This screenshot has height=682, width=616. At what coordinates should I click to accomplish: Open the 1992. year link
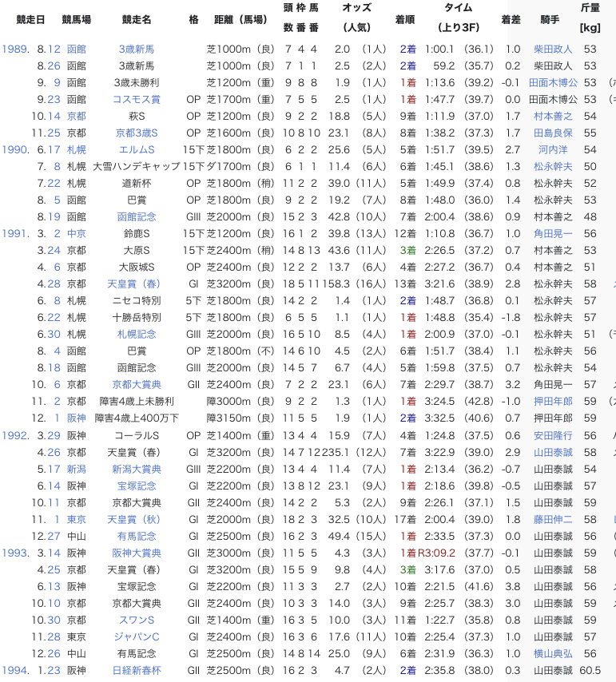coord(16,435)
